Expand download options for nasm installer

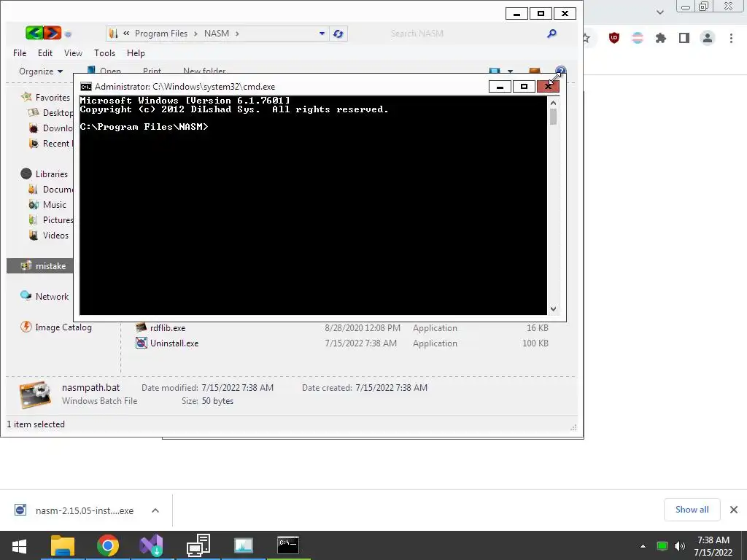(x=155, y=510)
